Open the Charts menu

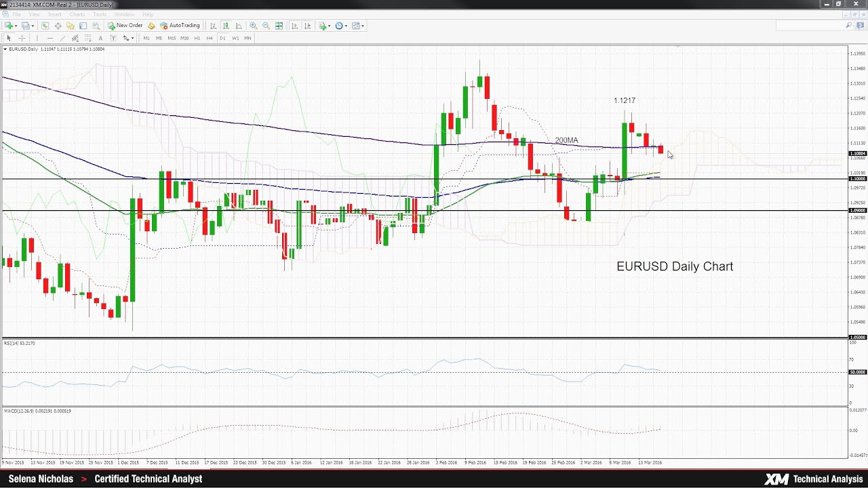click(77, 14)
